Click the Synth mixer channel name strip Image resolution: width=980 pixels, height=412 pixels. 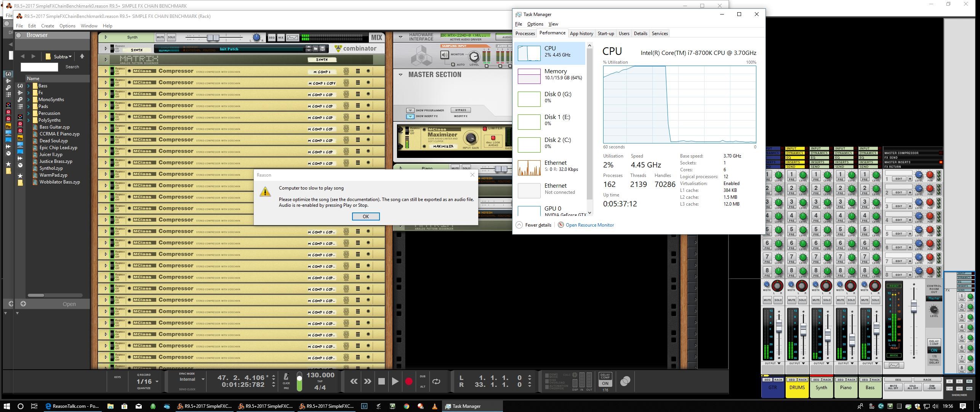821,388
